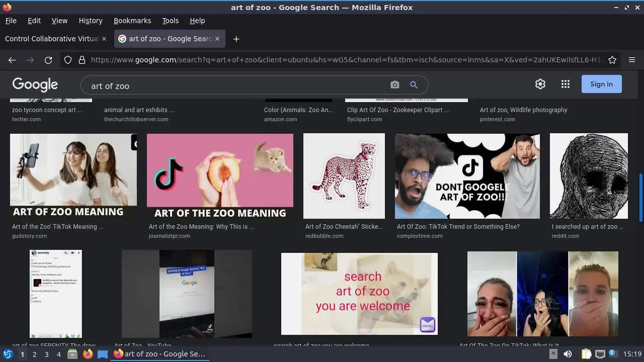Open the black sketch face reddit thumbnail

click(589, 176)
